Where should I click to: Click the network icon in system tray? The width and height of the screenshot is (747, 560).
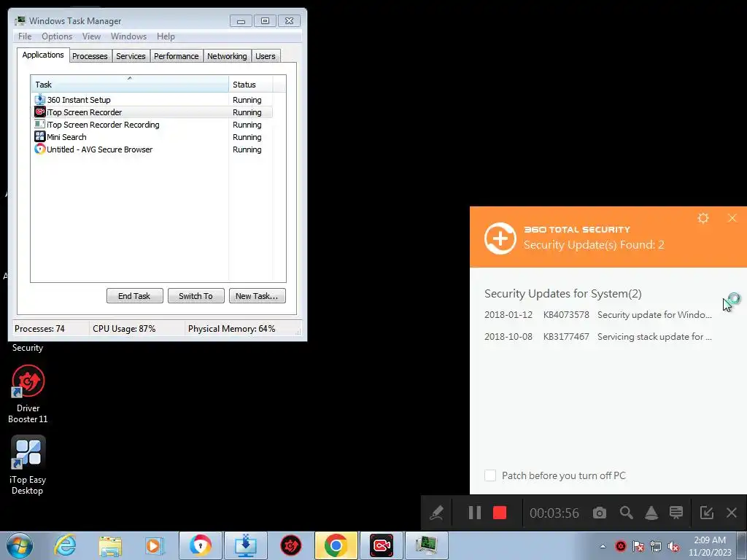656,546
